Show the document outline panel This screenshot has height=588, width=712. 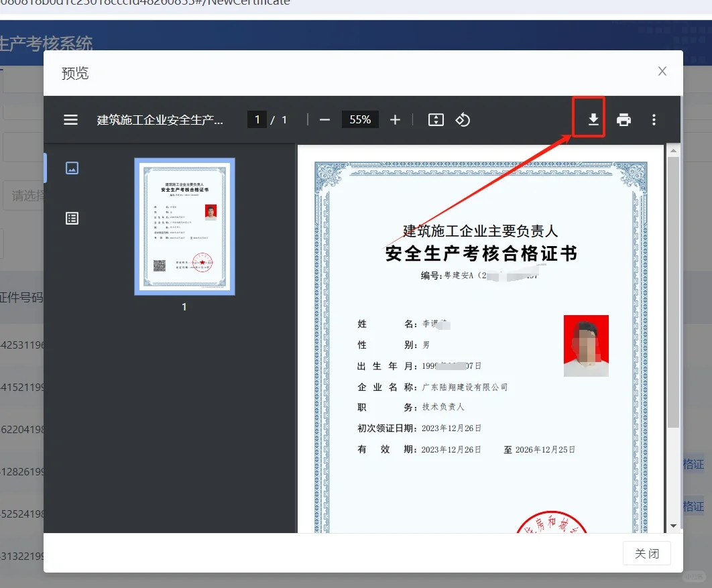pos(72,219)
